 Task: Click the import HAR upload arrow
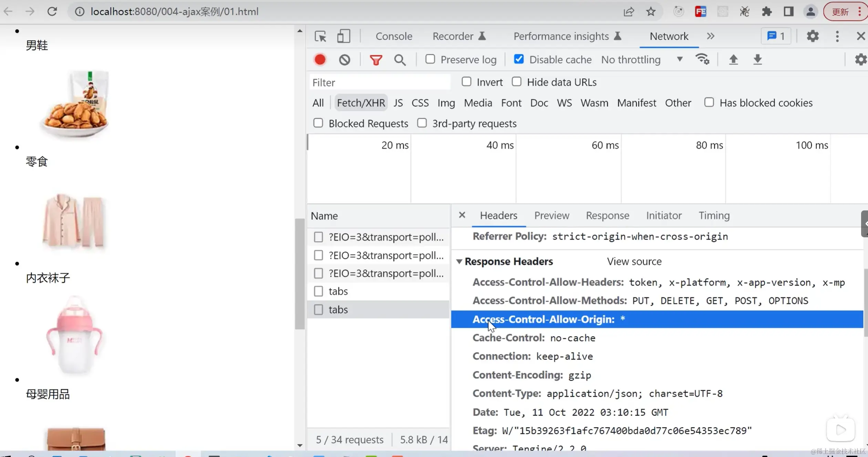click(733, 60)
